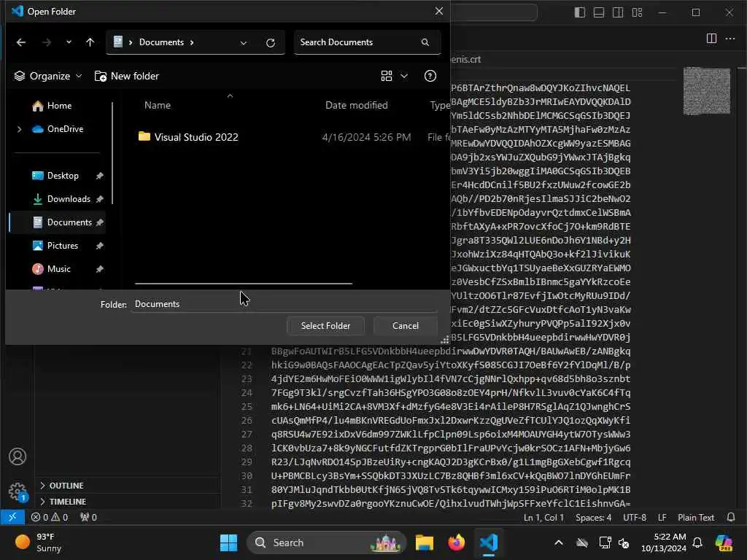This screenshot has width=747, height=560.
Task: Click the pin icon beside Pictures
Action: (99, 246)
